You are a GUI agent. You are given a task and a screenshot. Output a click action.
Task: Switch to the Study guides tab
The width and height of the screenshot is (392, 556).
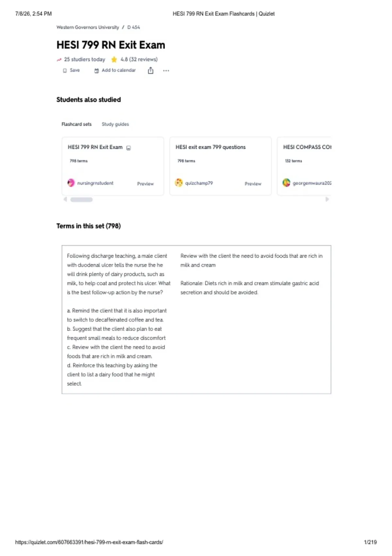click(x=115, y=124)
